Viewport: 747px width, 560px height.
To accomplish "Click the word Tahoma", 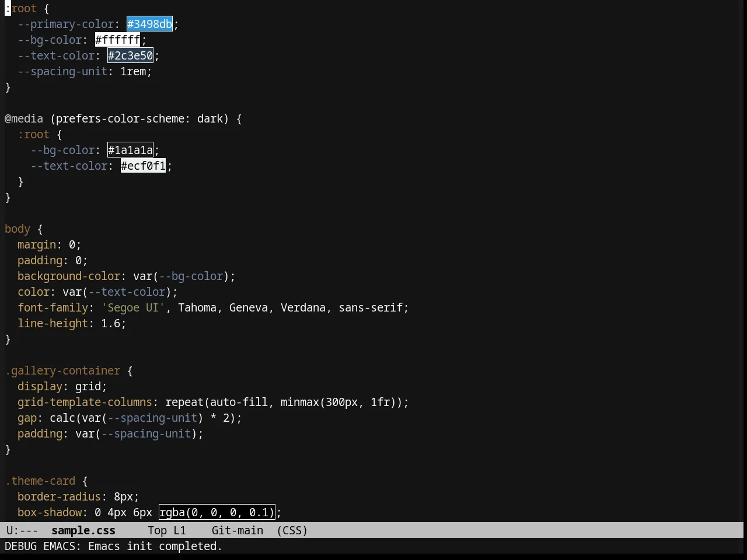I will [x=197, y=307].
